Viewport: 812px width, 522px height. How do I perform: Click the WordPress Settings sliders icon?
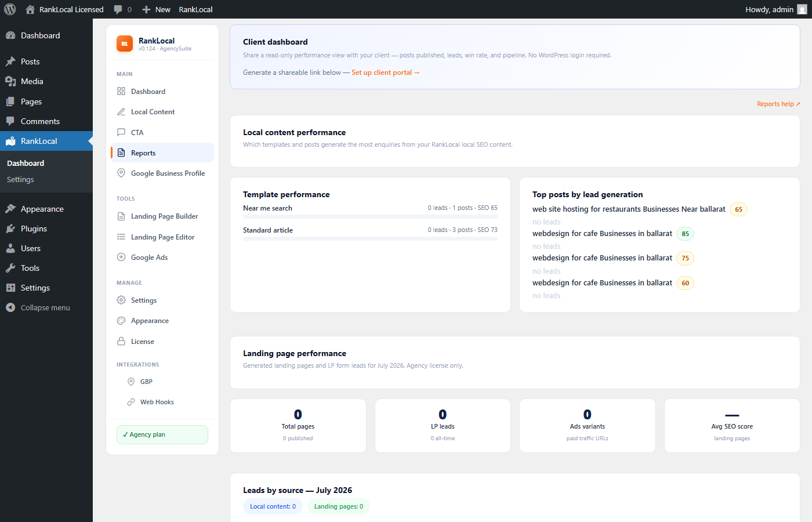point(10,288)
